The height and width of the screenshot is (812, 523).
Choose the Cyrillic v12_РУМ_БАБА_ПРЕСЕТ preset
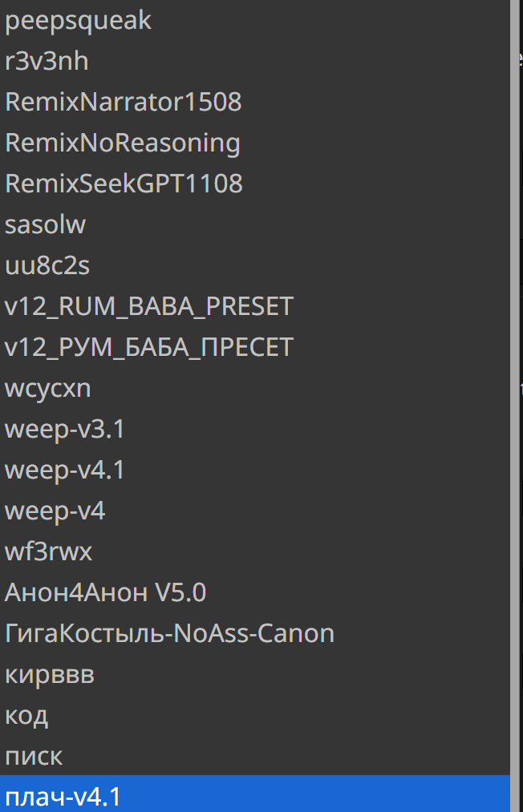pyautogui.click(x=149, y=348)
